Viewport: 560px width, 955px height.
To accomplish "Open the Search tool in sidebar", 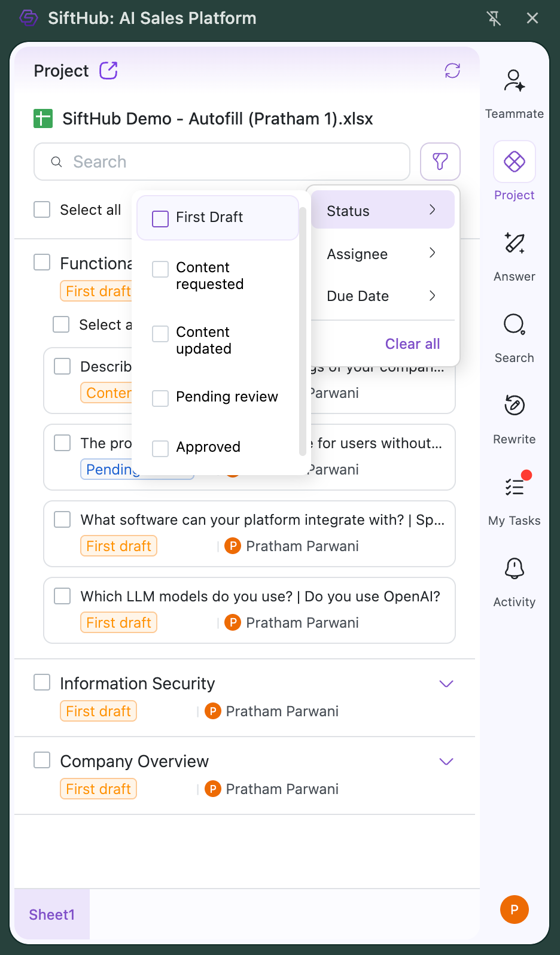I will (x=514, y=325).
